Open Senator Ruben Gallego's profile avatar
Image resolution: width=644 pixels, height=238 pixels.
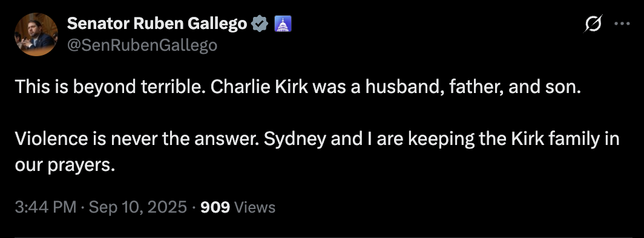coord(36,34)
